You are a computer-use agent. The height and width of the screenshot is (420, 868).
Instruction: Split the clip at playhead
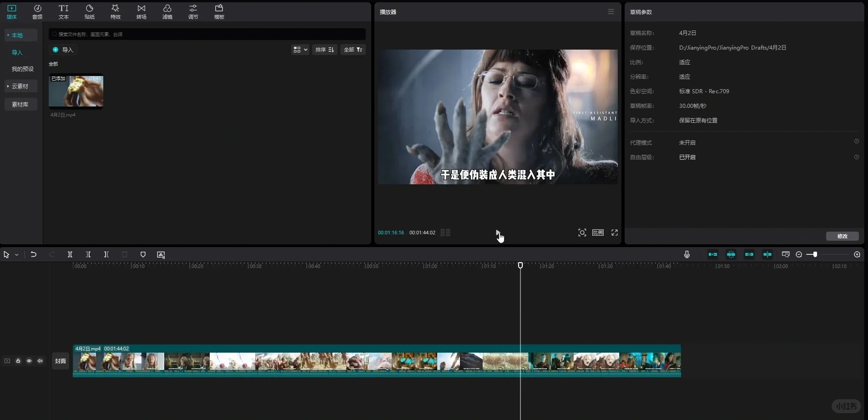click(70, 254)
